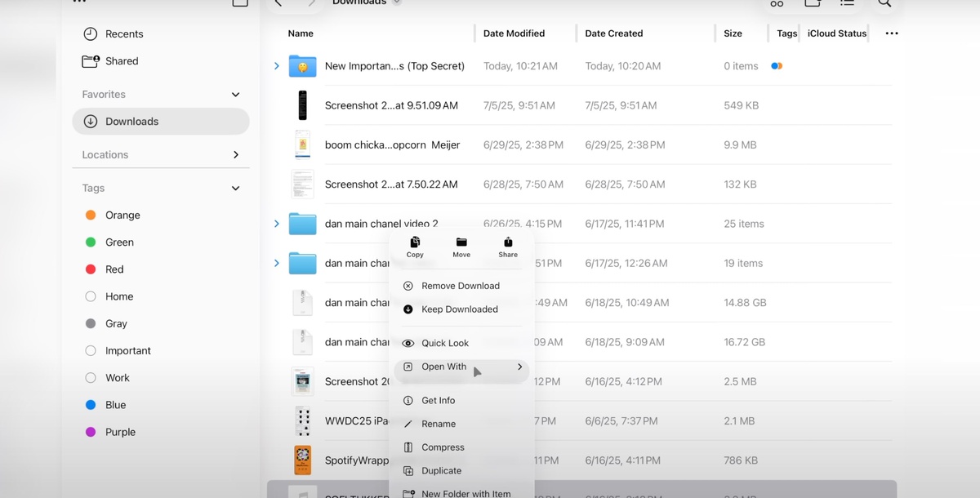Open the Open With submenu chevron

(519, 367)
